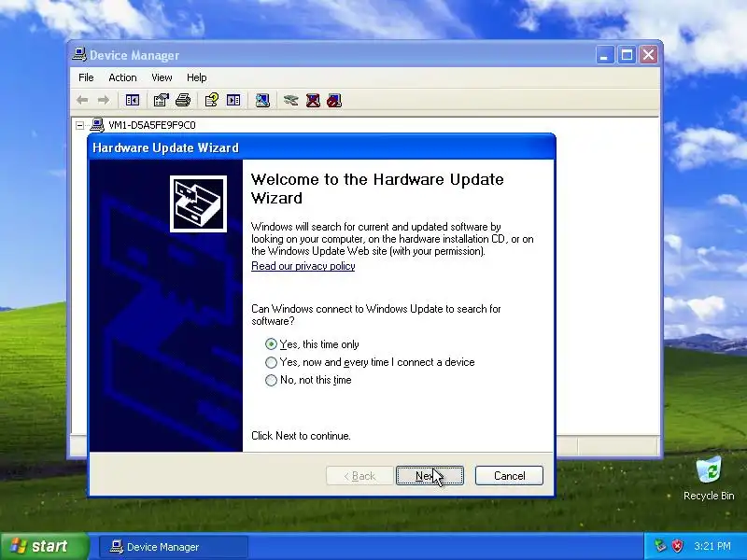Collapse the VM1-D5A5FE9F9C0 tree node
The image size is (747, 560).
pyautogui.click(x=80, y=125)
